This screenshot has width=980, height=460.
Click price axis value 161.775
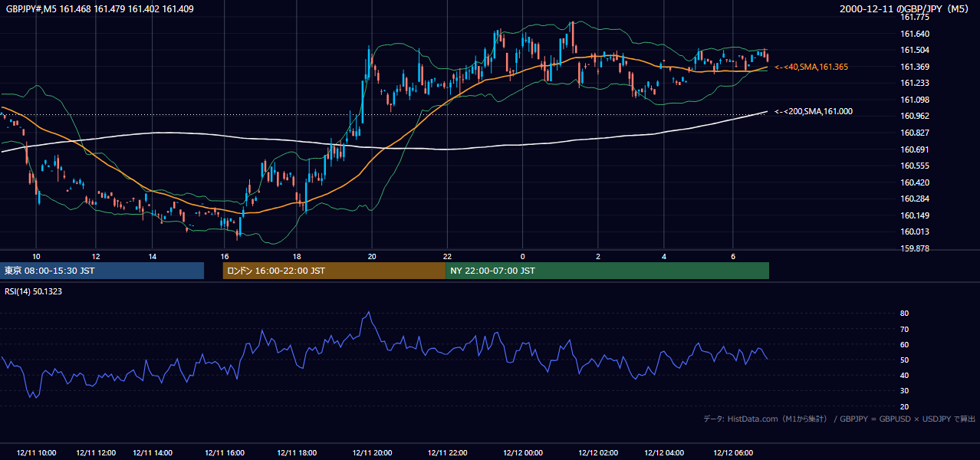click(x=916, y=18)
